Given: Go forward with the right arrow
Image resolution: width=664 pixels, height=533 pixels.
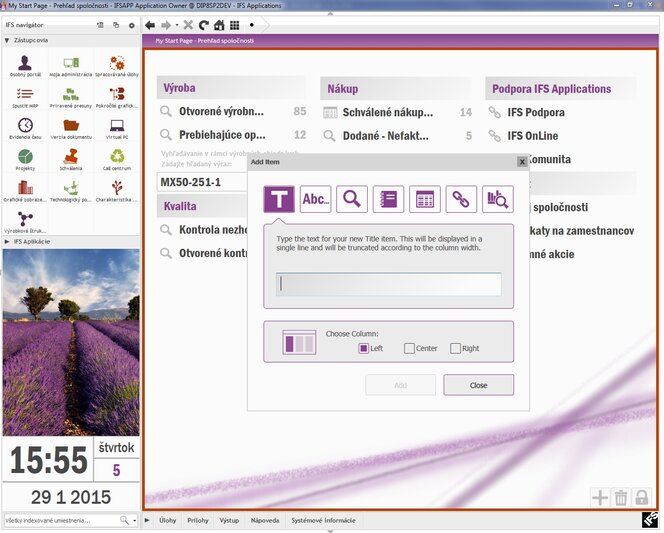Looking at the screenshot, I should click(x=166, y=25).
